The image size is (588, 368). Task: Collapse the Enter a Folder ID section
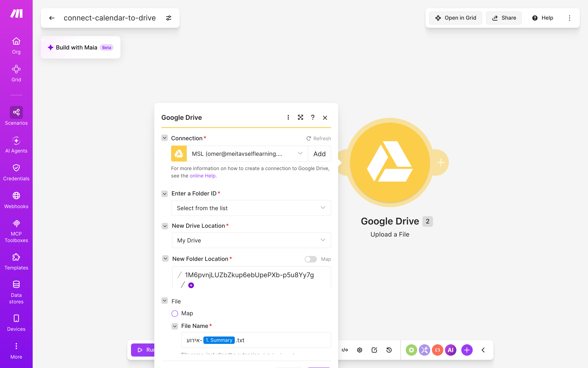[165, 194]
